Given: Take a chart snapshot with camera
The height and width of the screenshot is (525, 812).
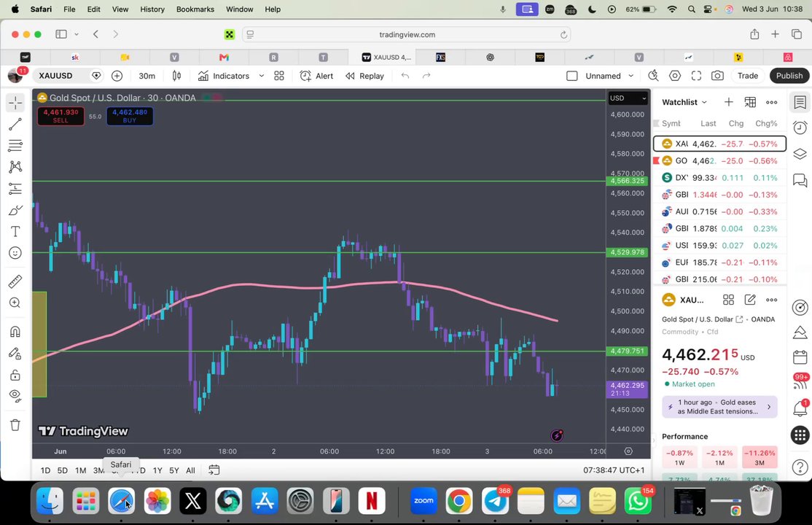Looking at the screenshot, I should pos(717,76).
